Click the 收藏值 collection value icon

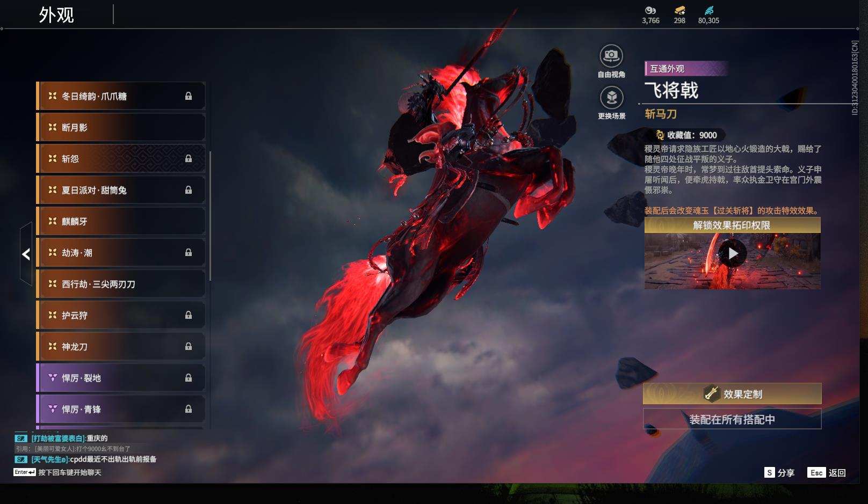point(660,135)
